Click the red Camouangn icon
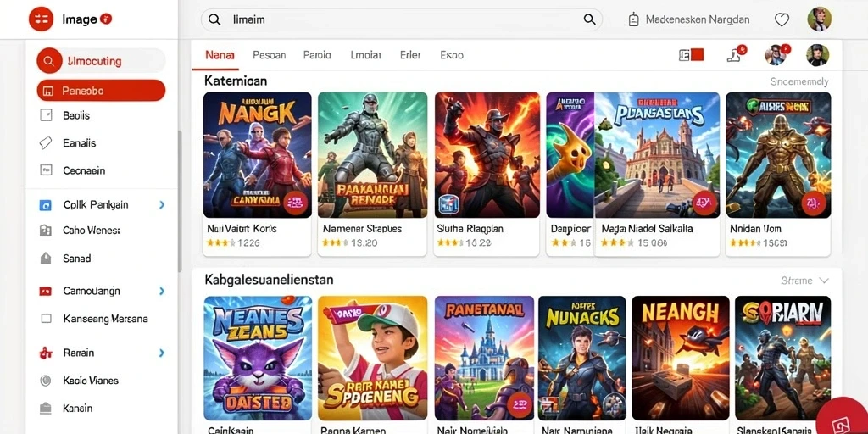 tap(46, 291)
